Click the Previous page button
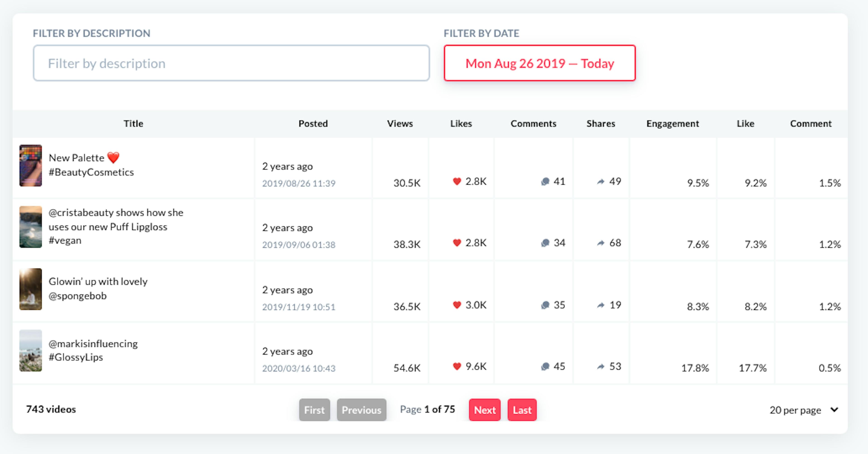Image resolution: width=868 pixels, height=454 pixels. click(x=362, y=410)
